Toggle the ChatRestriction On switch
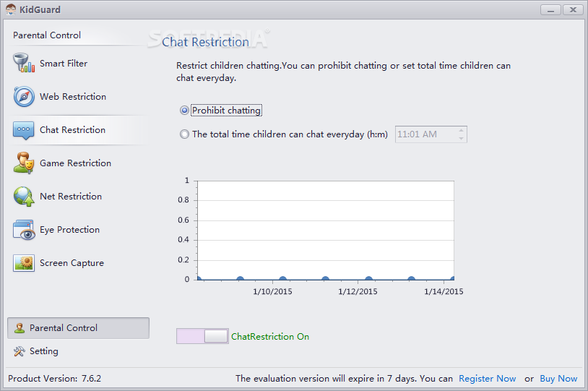This screenshot has width=588, height=391. [x=202, y=336]
